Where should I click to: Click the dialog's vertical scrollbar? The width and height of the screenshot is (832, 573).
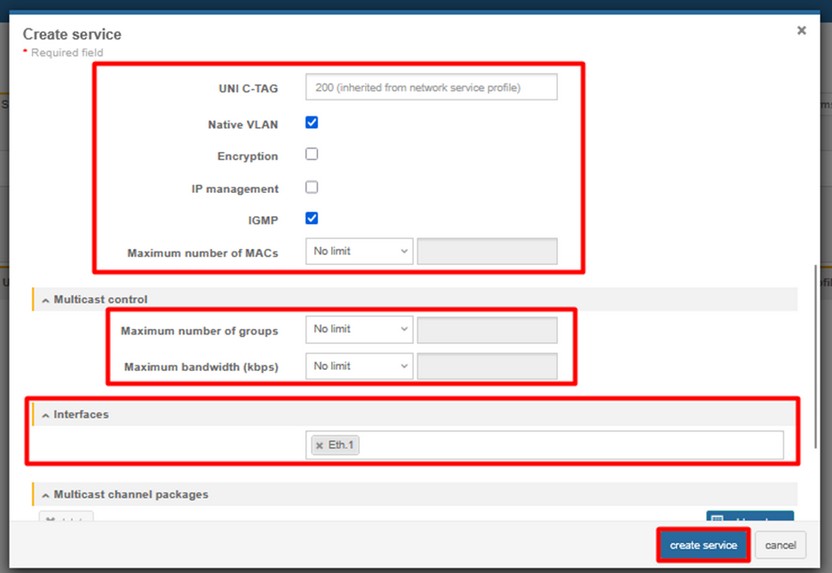(816, 350)
